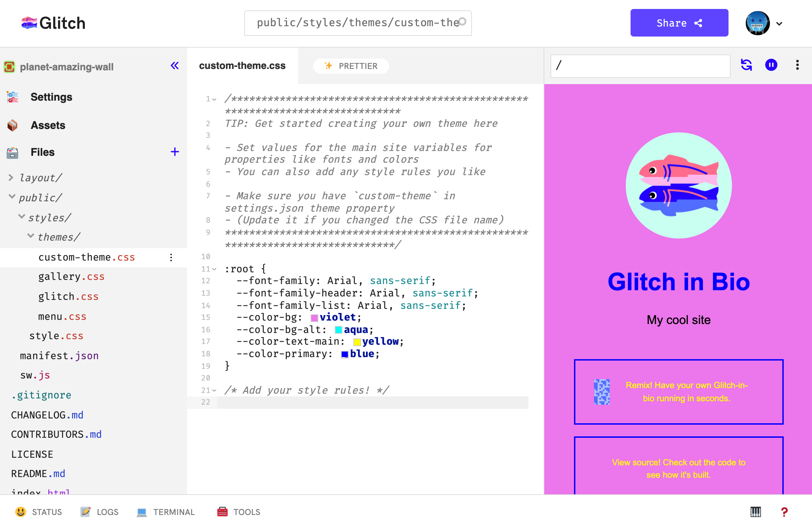The image size is (812, 526).
Task: Open the preview three-dot options menu
Action: (797, 65)
